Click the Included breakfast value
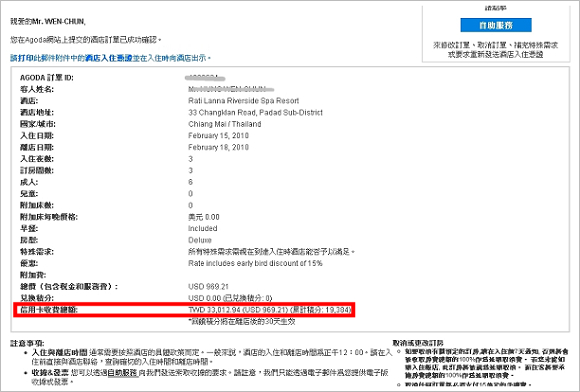 [202, 228]
